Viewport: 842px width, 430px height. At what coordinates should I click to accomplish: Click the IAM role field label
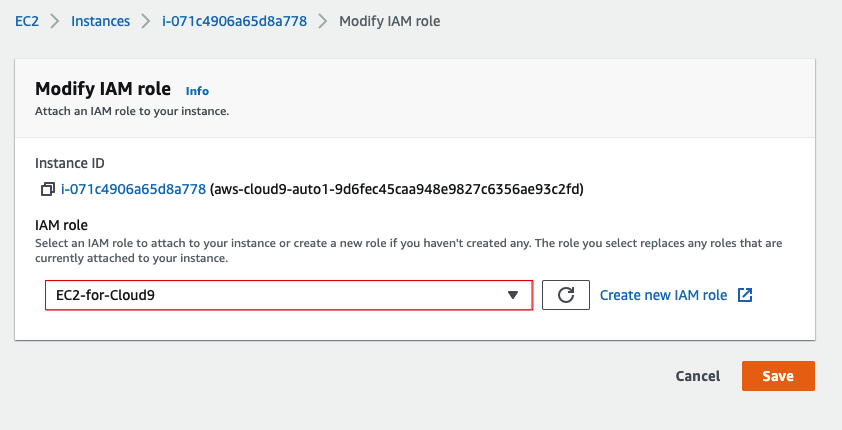tap(61, 225)
